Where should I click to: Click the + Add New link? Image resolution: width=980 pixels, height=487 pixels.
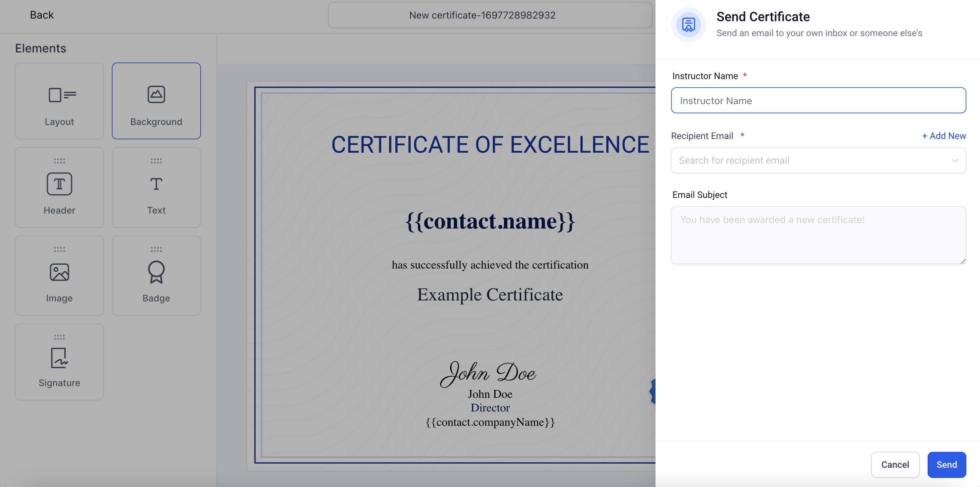(944, 136)
